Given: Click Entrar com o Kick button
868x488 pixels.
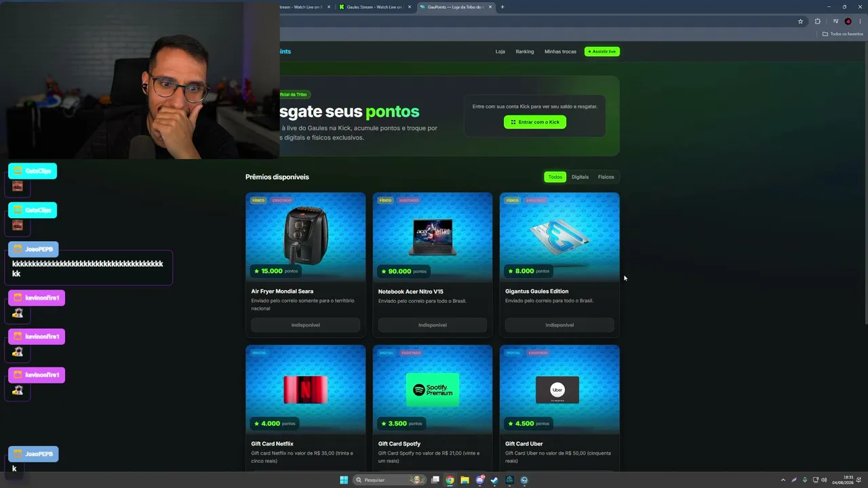Looking at the screenshot, I should point(535,122).
